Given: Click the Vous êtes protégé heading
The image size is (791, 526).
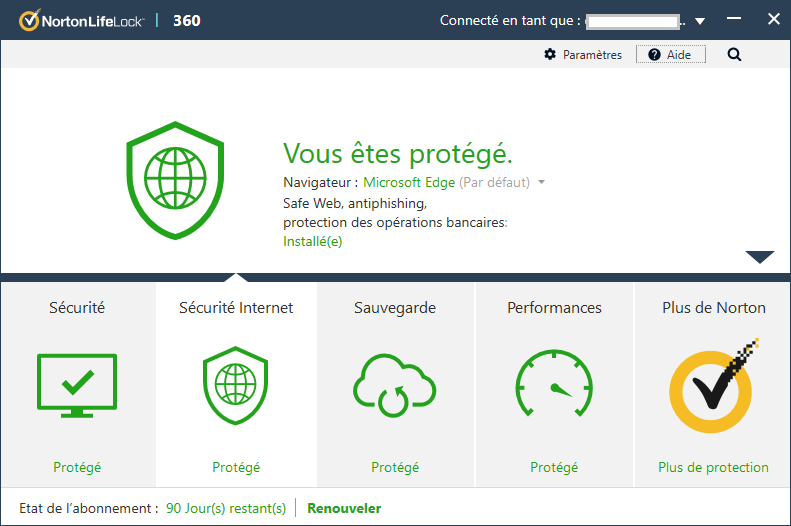Looking at the screenshot, I should pyautogui.click(x=398, y=153).
